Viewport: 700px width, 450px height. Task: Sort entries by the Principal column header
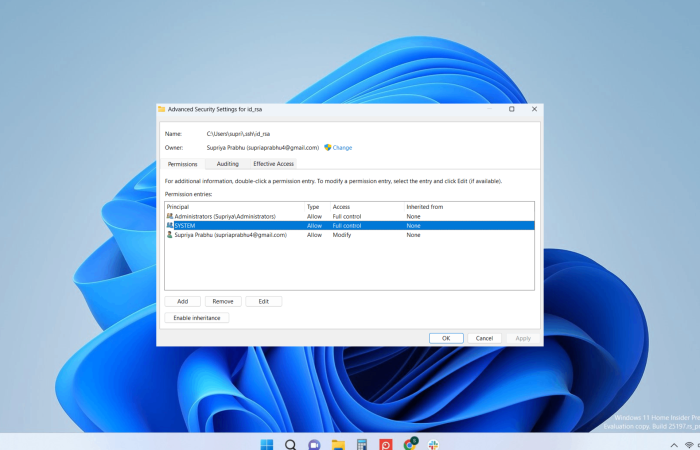[x=235, y=207]
